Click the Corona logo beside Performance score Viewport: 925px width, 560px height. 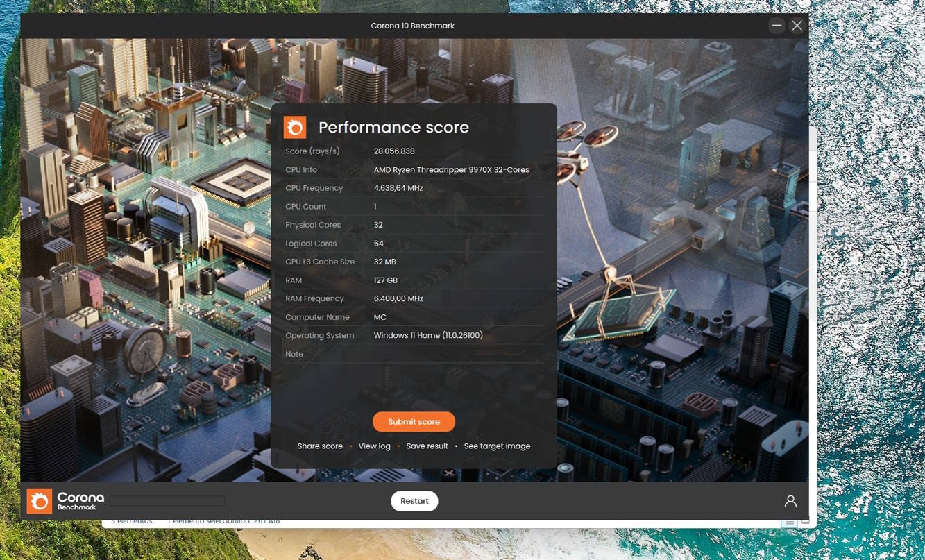(x=295, y=127)
